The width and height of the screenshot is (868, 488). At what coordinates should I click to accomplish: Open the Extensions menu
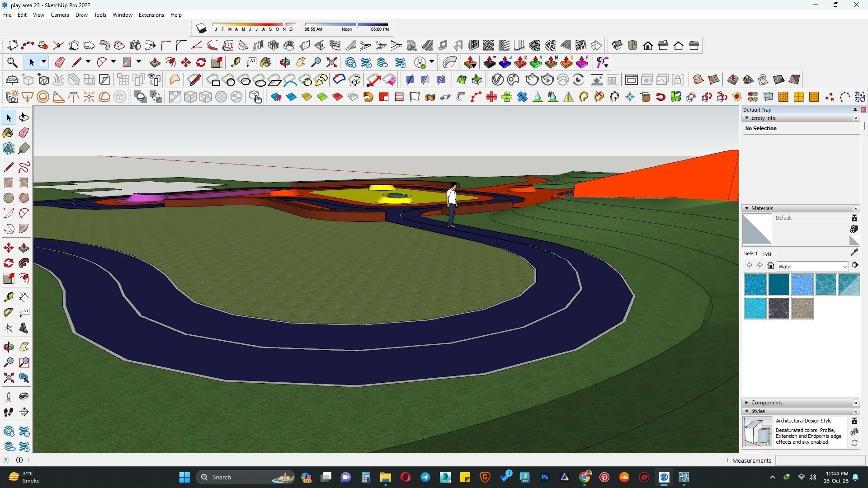tap(151, 15)
